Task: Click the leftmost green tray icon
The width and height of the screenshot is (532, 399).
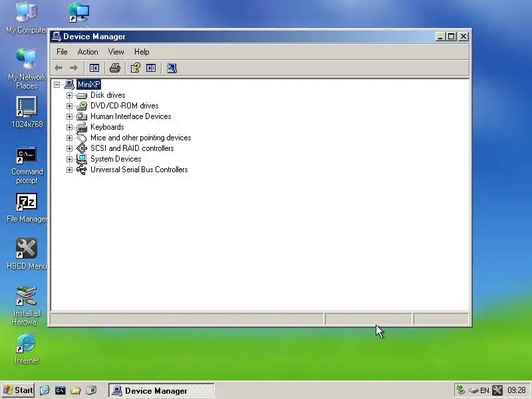Action: (x=461, y=390)
